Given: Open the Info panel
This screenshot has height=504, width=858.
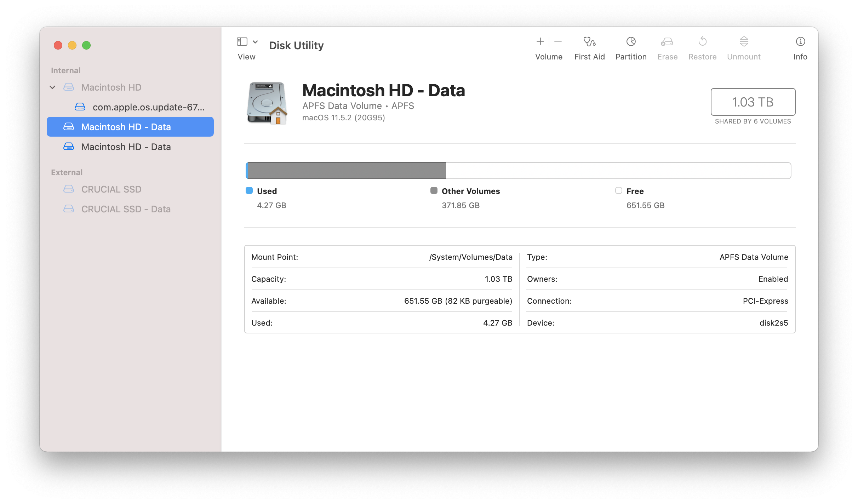Looking at the screenshot, I should tap(800, 42).
